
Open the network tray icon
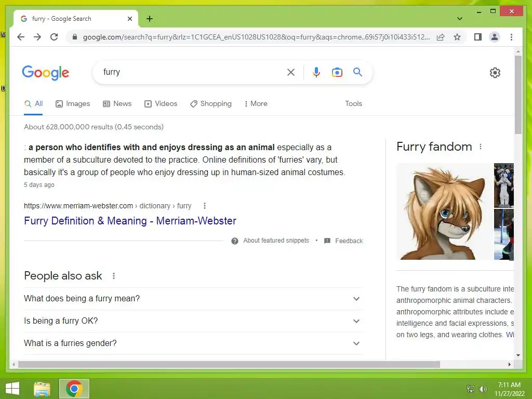pyautogui.click(x=470, y=389)
